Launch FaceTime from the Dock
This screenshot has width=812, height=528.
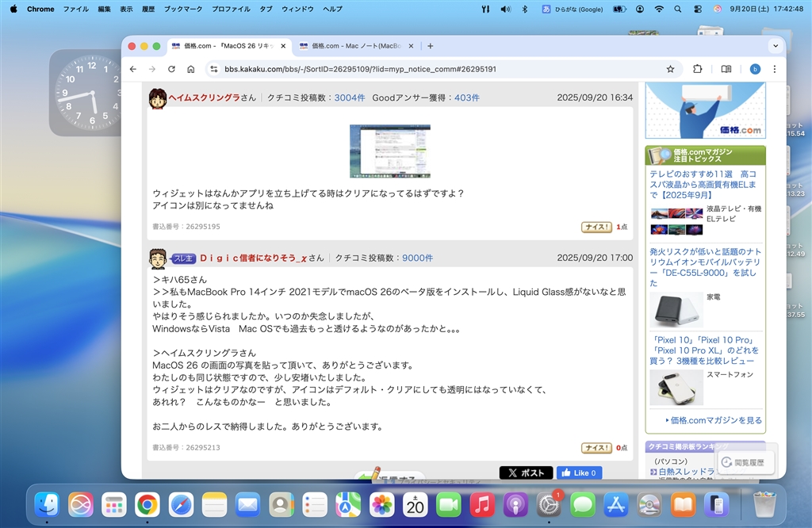point(449,505)
